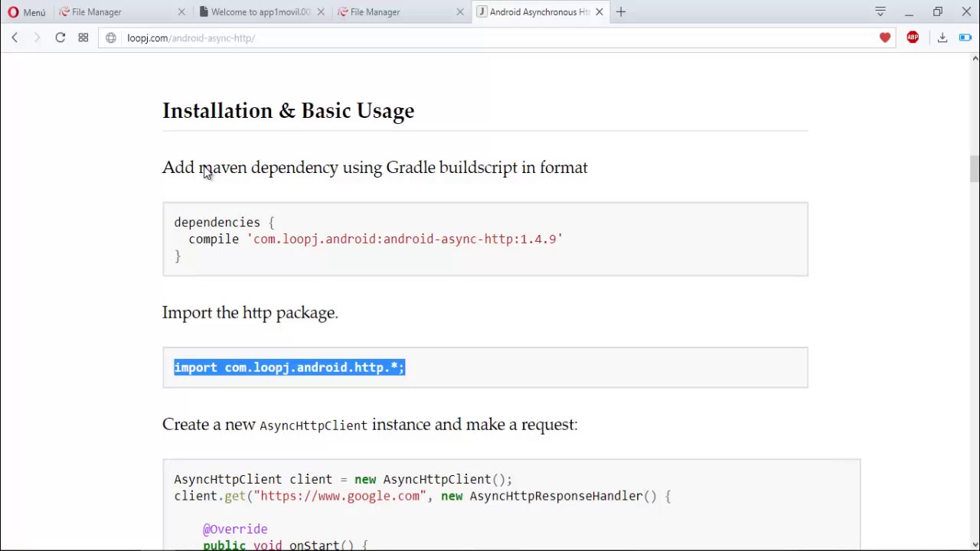Reload the current page
Viewport: 980px width, 551px height.
pyautogui.click(x=60, y=37)
